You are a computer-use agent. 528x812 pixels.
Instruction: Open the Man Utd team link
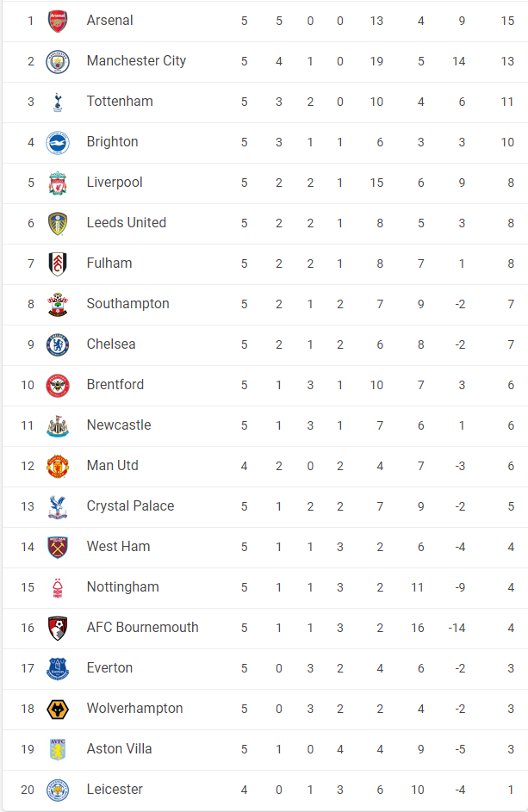pyautogui.click(x=112, y=466)
